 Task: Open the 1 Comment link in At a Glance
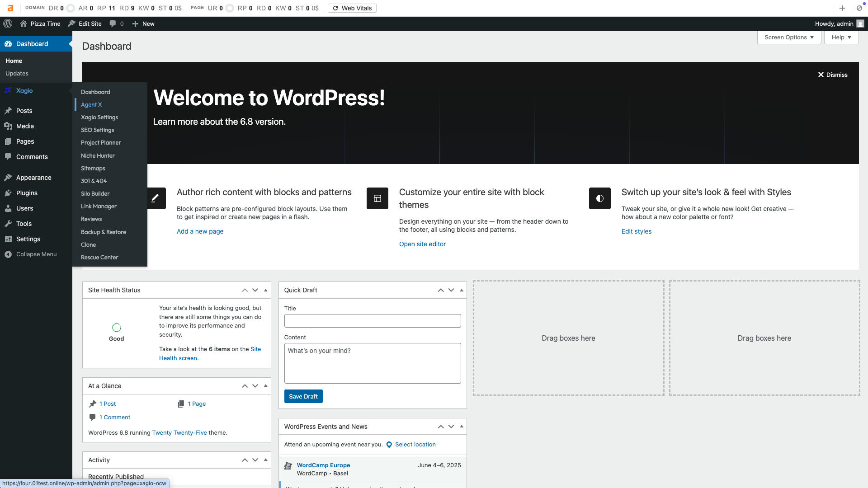point(115,417)
